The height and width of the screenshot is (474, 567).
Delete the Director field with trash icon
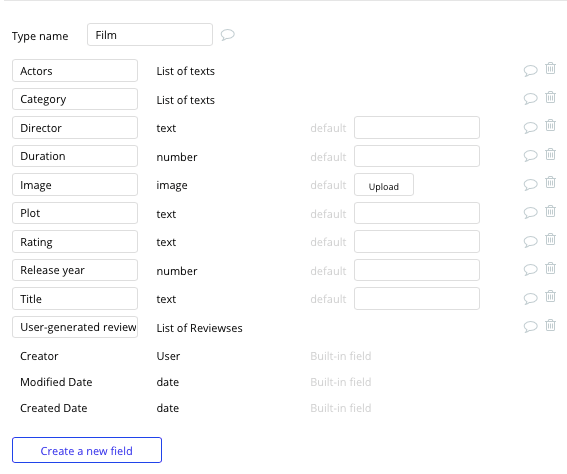tap(550, 125)
